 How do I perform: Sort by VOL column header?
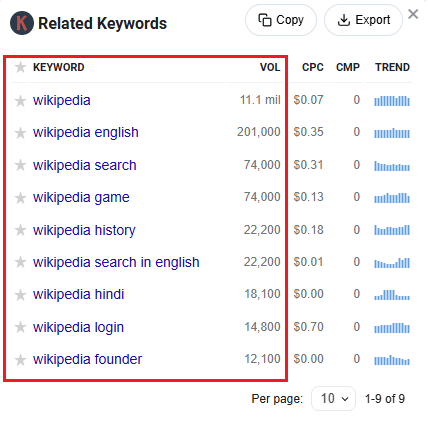pos(270,67)
